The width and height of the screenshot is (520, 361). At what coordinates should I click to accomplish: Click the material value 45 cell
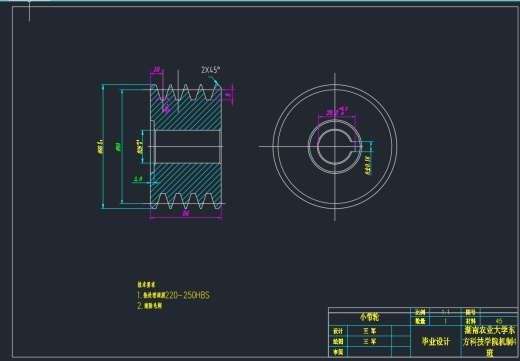click(499, 321)
